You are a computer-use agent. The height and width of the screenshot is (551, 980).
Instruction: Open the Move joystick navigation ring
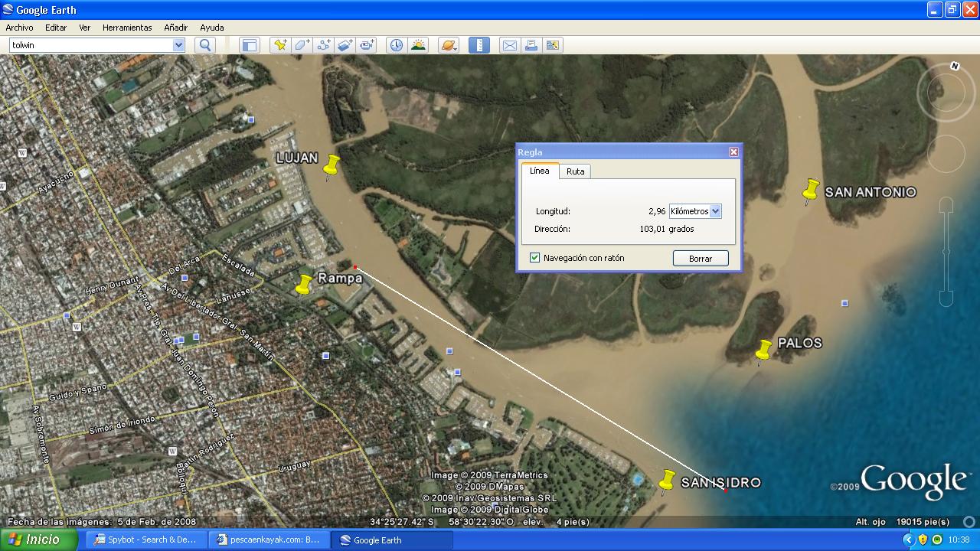point(946,154)
